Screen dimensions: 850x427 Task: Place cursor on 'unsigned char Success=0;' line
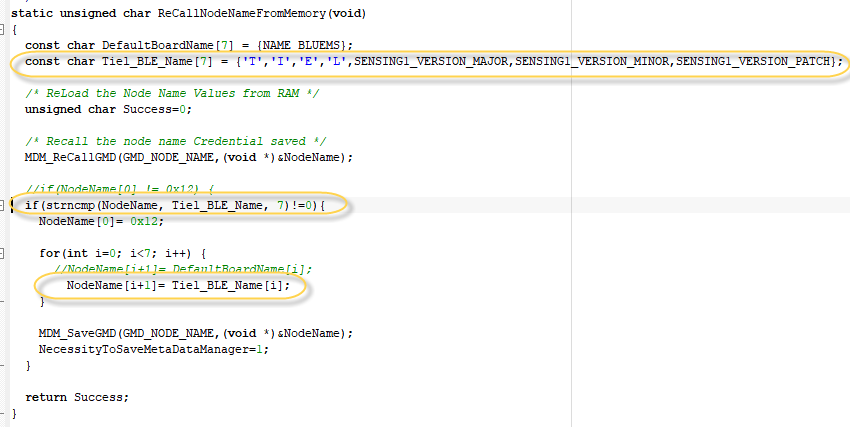tap(108, 109)
